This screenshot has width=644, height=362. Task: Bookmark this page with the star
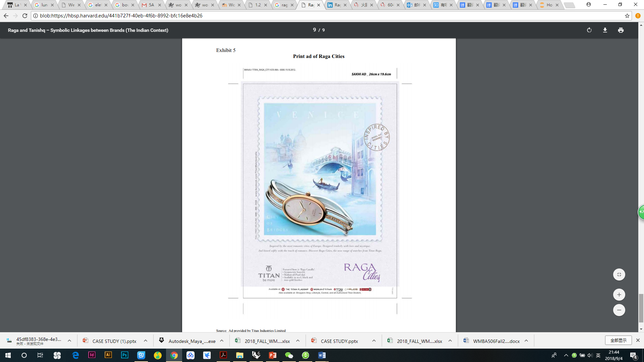[x=627, y=16]
